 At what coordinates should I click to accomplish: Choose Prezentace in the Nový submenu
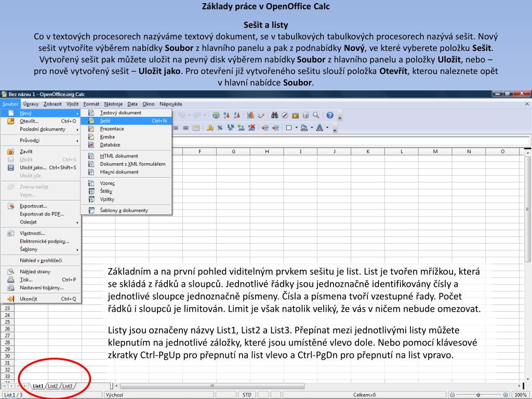coord(127,129)
